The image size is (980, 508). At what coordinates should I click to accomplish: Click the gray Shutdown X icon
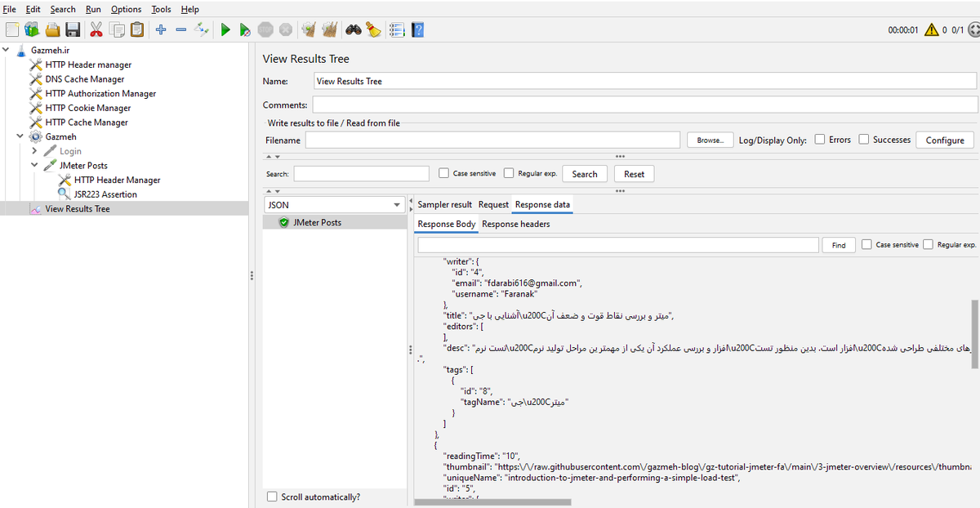click(x=285, y=30)
